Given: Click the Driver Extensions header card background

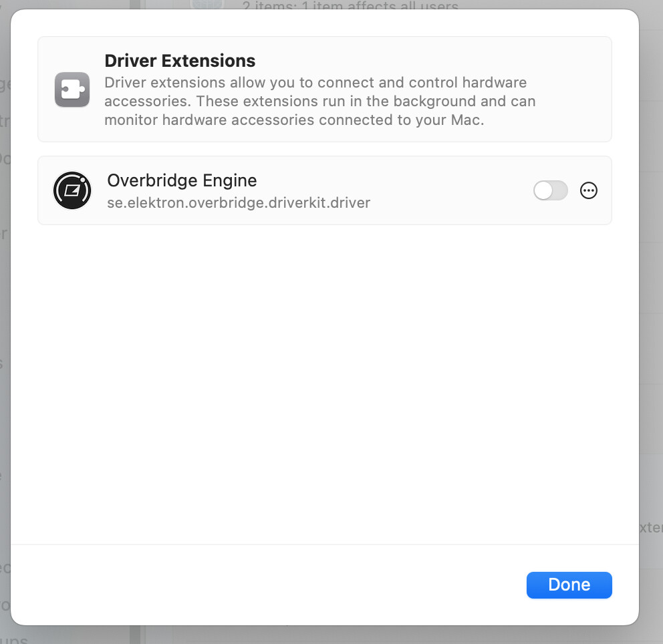Looking at the screenshot, I should click(325, 89).
